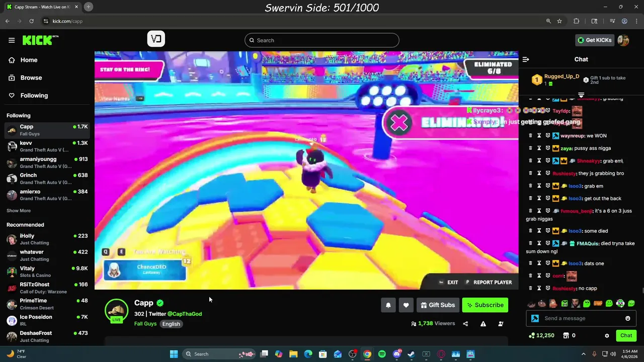This screenshot has height=362, width=644.
Task: Click the Gift Subs button
Action: tap(438, 305)
